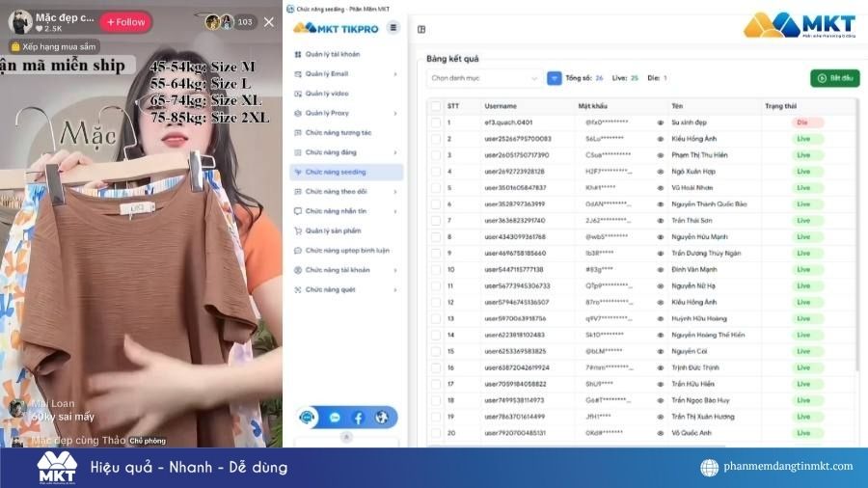Image resolution: width=868 pixels, height=488 pixels.
Task: Click the hamburger menu icon beside MKT TIKPRO
Action: [x=393, y=28]
